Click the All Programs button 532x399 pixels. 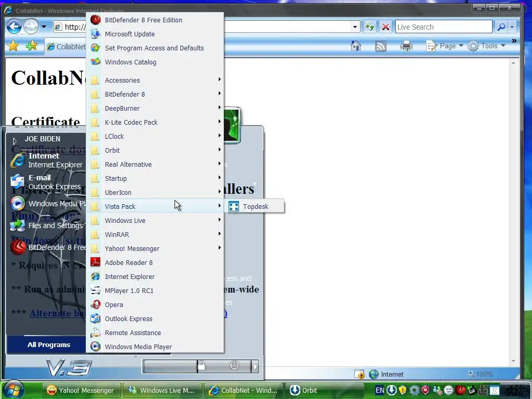[x=46, y=345]
